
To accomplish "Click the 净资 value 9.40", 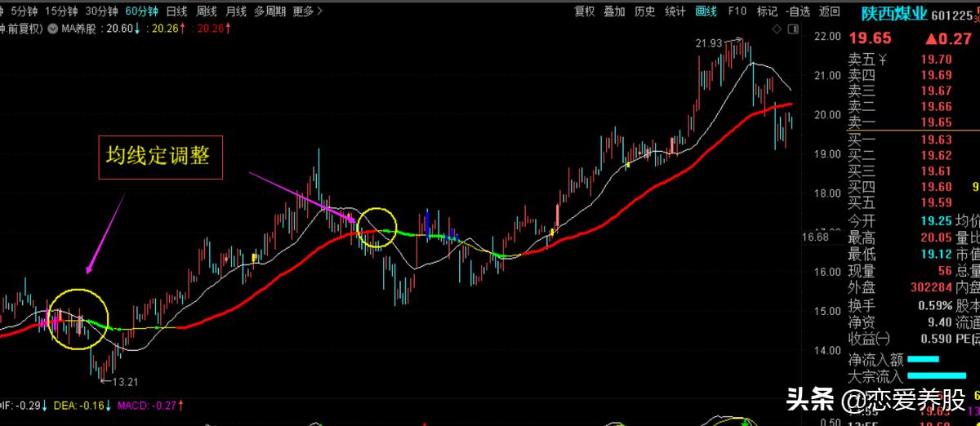I will tap(939, 322).
